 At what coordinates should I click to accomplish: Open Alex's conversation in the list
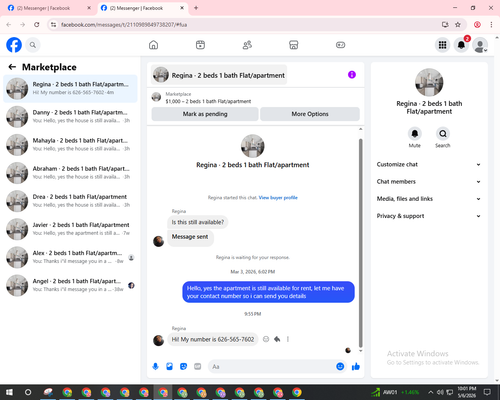[x=70, y=257]
